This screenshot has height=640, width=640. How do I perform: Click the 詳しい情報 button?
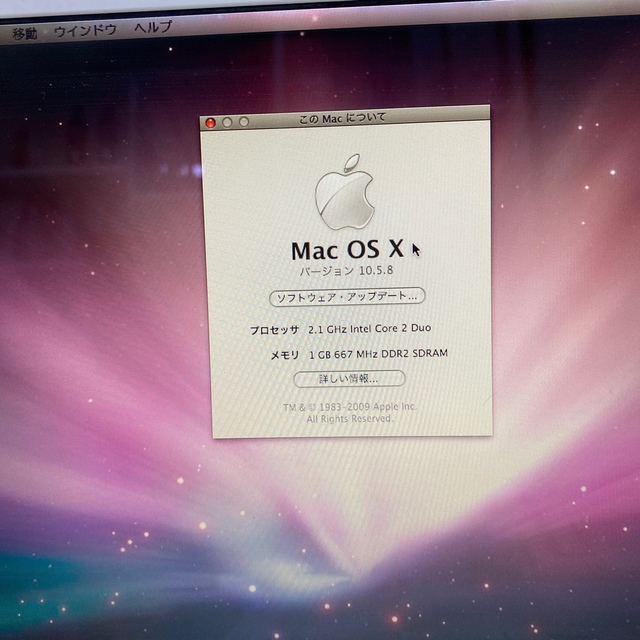[x=349, y=379]
